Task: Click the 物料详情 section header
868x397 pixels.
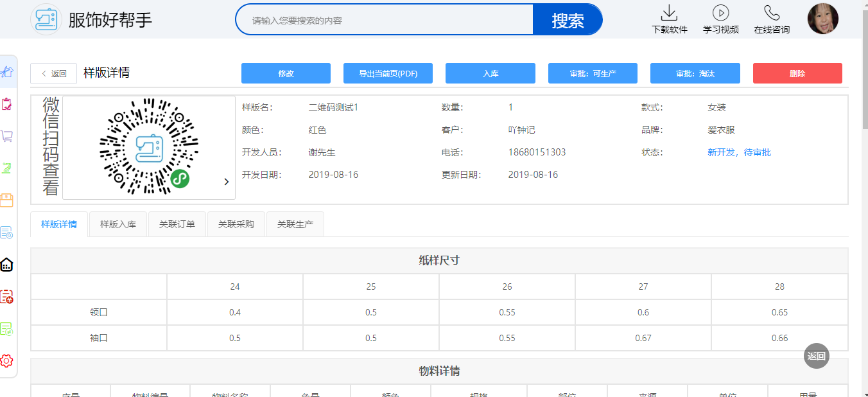Action: [439, 371]
